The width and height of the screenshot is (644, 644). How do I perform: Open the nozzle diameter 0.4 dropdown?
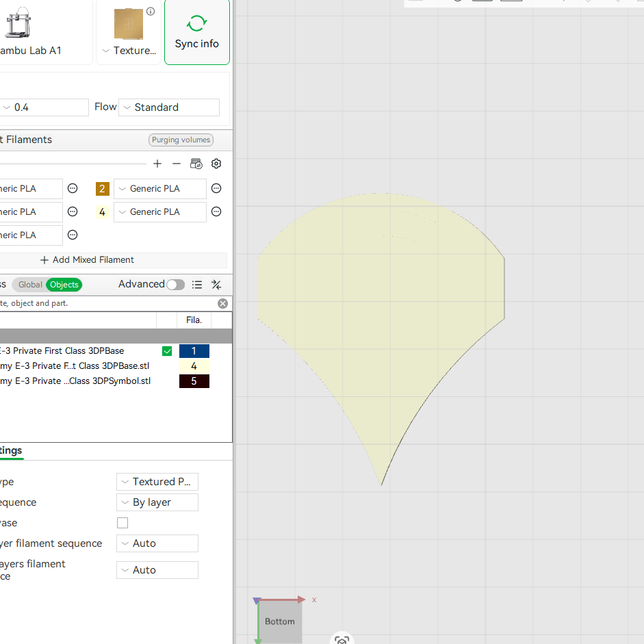click(44, 107)
